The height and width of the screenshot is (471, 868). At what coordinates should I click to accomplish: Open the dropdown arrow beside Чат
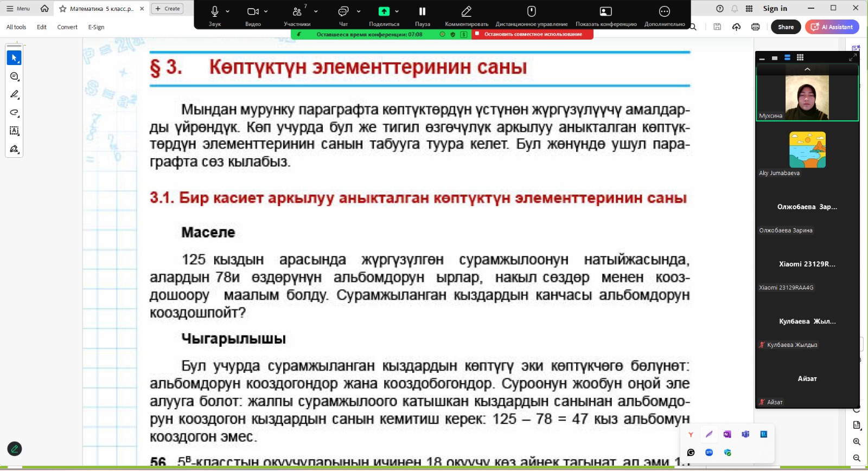coord(359,11)
